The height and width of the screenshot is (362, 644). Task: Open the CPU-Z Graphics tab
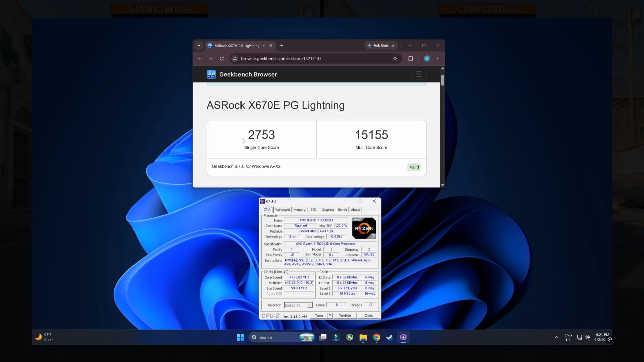328,210
